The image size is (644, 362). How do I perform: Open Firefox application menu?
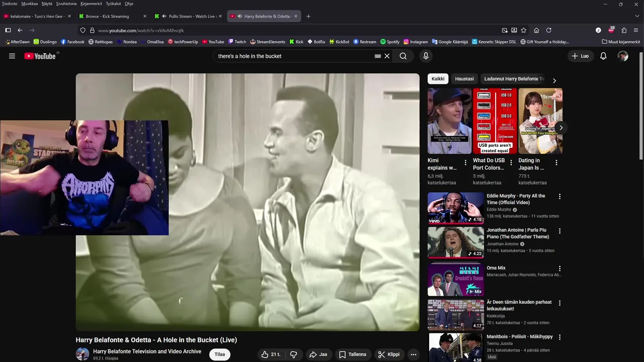tap(636, 30)
